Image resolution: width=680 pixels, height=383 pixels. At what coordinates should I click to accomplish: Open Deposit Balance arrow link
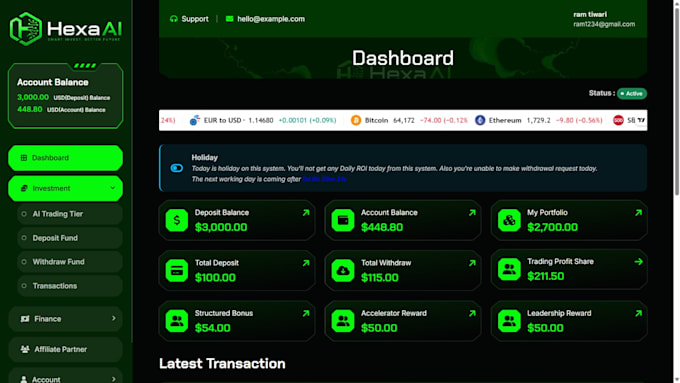click(x=306, y=213)
